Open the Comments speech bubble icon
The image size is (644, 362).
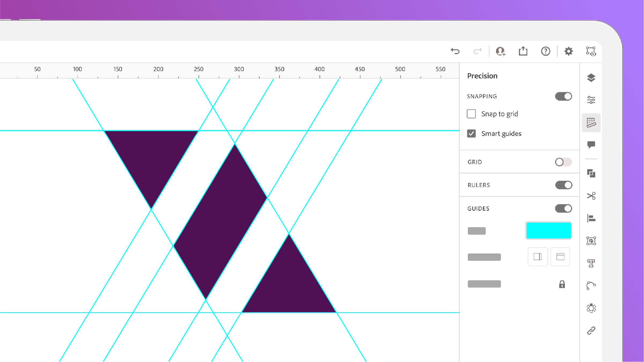point(591,145)
